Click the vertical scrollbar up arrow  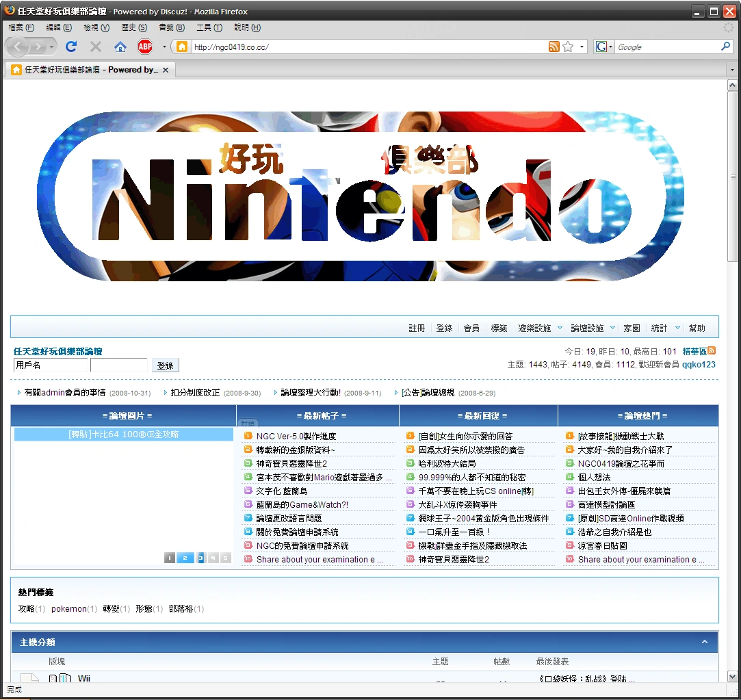(732, 85)
